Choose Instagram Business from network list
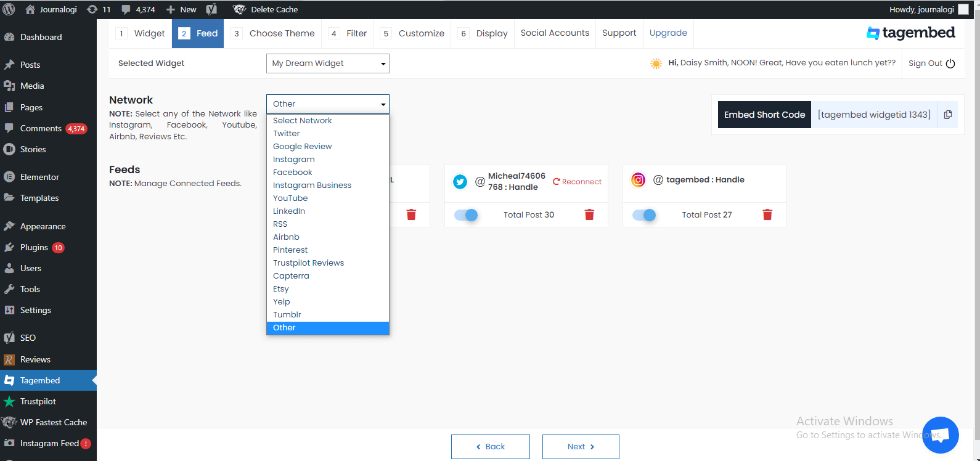980x461 pixels. tap(328, 186)
